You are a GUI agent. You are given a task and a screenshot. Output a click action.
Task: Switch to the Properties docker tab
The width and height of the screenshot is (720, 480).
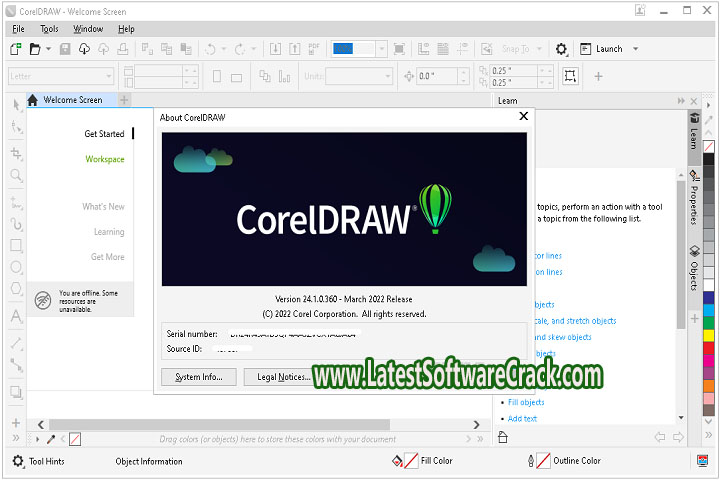[694, 198]
